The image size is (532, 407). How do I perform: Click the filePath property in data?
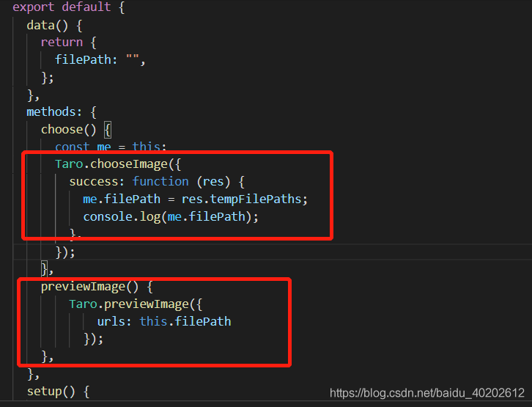[83, 59]
